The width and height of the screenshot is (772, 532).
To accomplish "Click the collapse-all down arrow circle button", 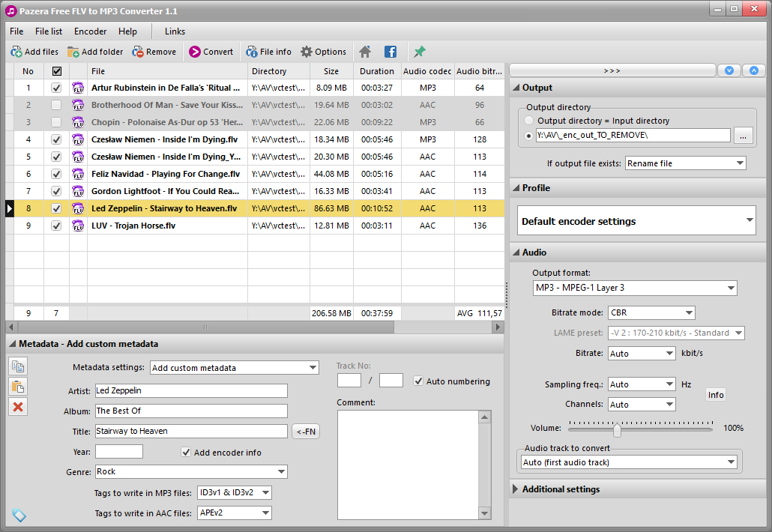I will (729, 70).
